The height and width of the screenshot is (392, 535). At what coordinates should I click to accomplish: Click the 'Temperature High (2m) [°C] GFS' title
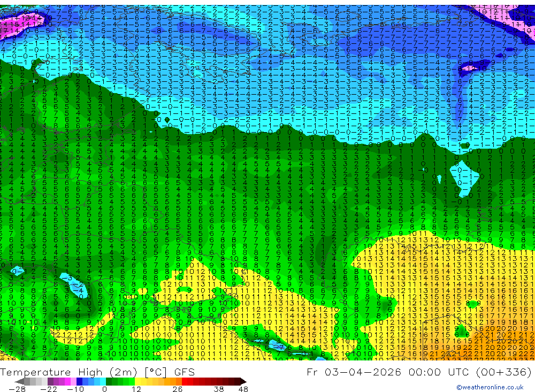coord(97,372)
